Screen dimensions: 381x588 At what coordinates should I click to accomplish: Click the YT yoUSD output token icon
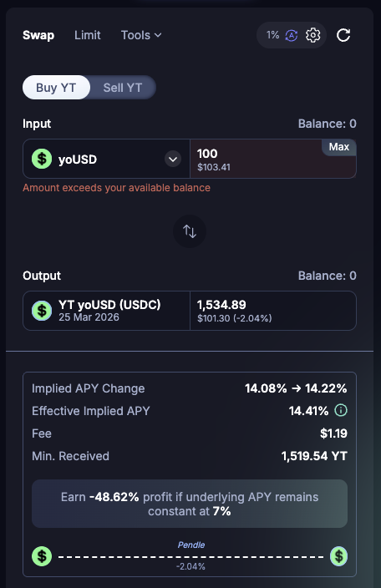click(42, 311)
